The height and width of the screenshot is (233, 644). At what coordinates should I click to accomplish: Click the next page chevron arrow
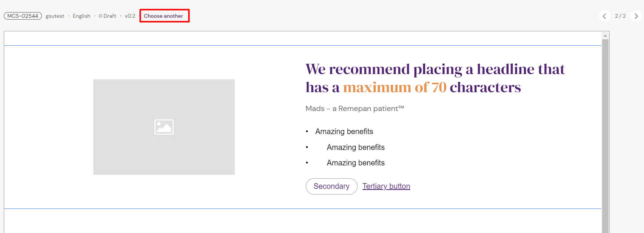click(636, 16)
